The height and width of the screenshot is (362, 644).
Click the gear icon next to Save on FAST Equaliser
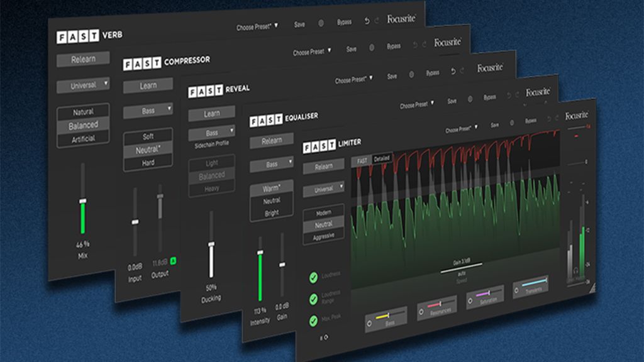coord(470,99)
